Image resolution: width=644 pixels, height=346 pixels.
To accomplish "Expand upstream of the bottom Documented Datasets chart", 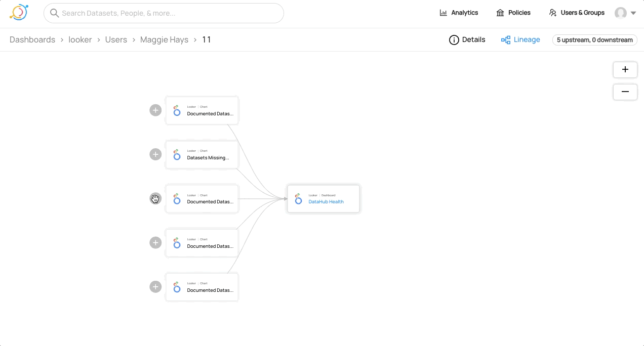I will click(x=155, y=287).
